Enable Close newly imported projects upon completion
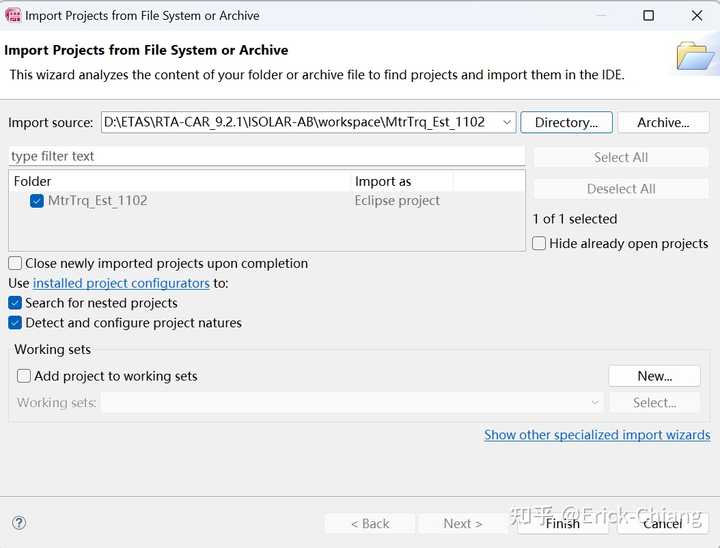Screen dimensions: 720x548 [x=15, y=264]
